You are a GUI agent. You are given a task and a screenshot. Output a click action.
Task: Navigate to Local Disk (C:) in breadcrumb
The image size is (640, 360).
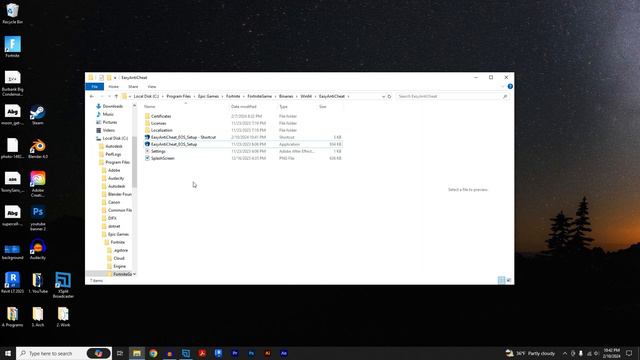pyautogui.click(x=146, y=96)
